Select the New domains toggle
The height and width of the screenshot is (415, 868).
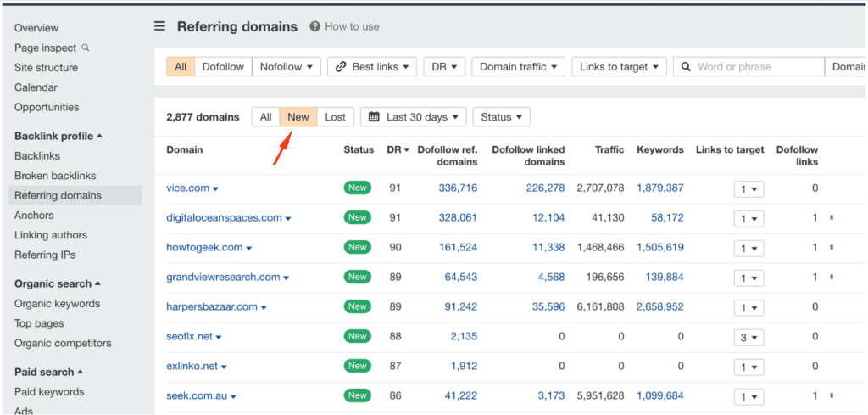coord(298,117)
